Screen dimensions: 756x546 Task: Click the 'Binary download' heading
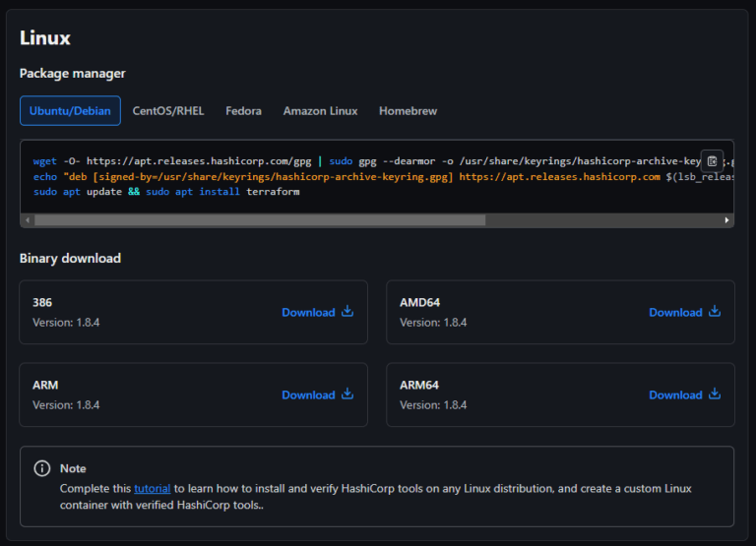71,259
